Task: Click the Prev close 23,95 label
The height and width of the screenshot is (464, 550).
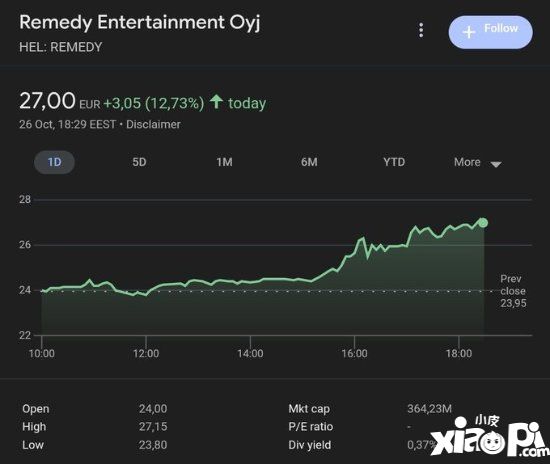Action: click(513, 291)
